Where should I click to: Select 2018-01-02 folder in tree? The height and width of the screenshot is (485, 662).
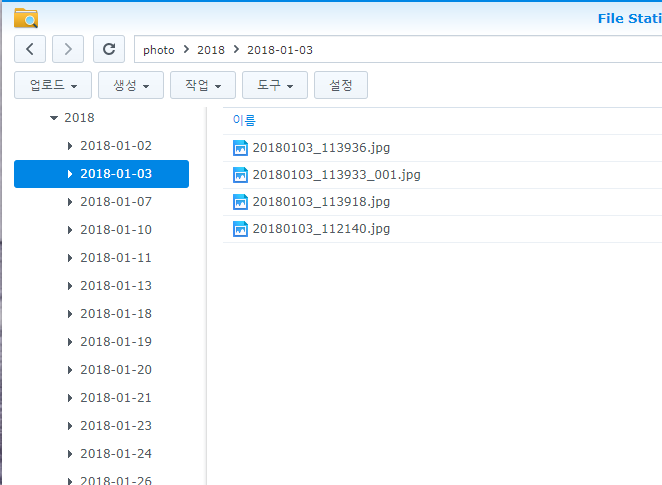click(116, 146)
